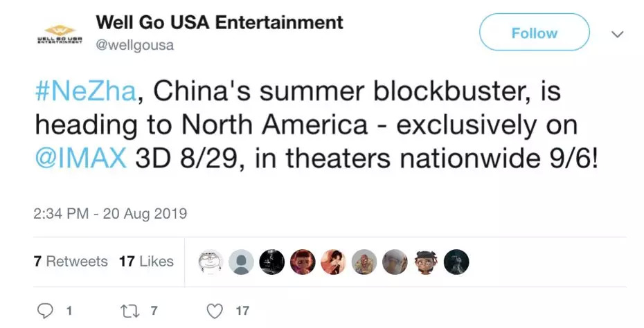This screenshot has width=644, height=328.
Task: Click the 2:34 PM - 20 Aug 2019 timestamp
Action: 110,213
